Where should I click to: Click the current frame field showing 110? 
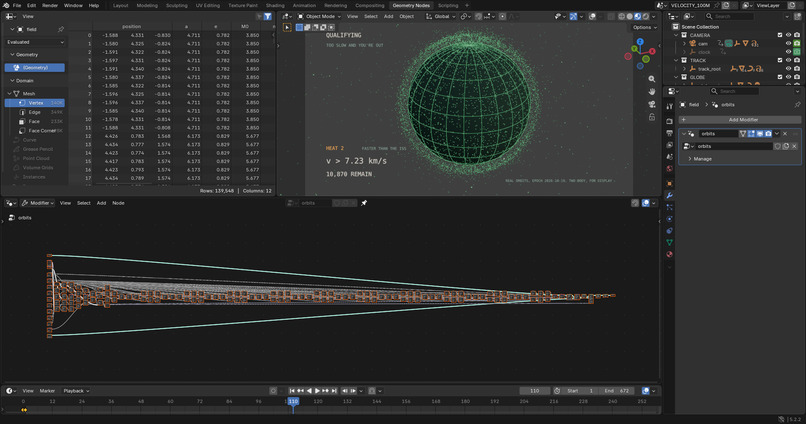click(535, 391)
